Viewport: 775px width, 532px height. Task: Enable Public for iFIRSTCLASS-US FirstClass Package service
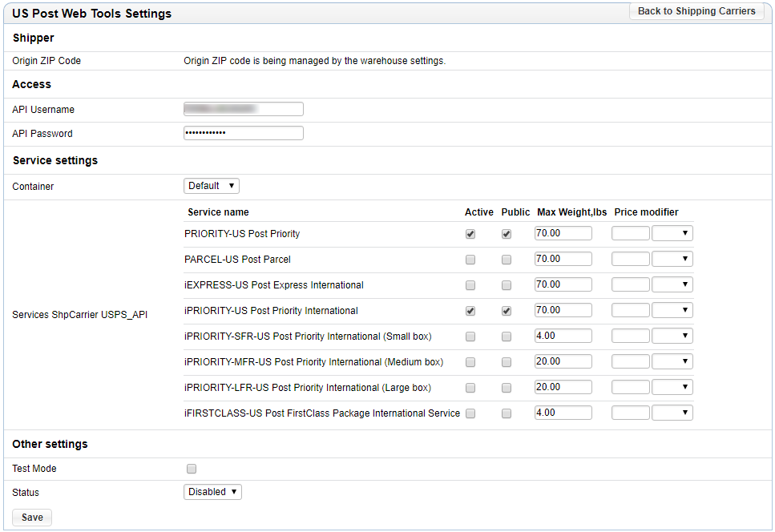pyautogui.click(x=507, y=414)
